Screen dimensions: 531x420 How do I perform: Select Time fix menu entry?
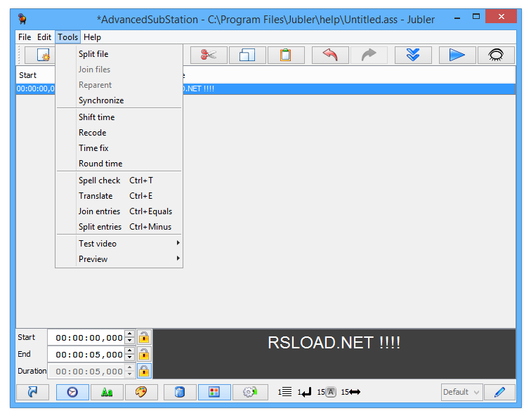coord(119,148)
